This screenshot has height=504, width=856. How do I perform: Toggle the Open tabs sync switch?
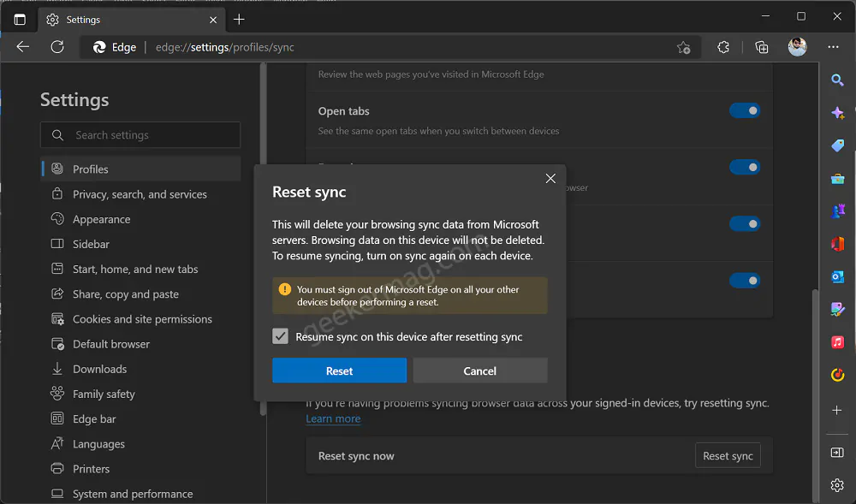tap(745, 110)
